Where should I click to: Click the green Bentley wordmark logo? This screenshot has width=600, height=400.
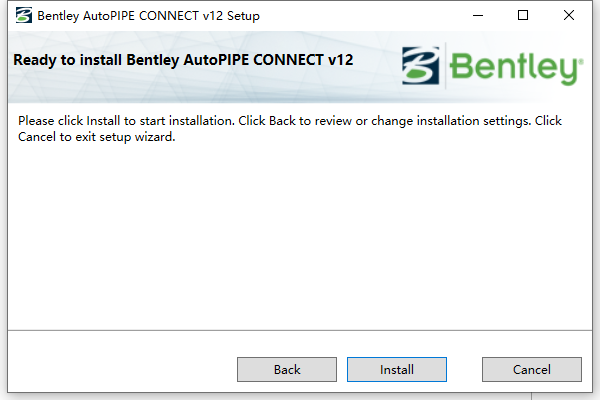point(515,68)
